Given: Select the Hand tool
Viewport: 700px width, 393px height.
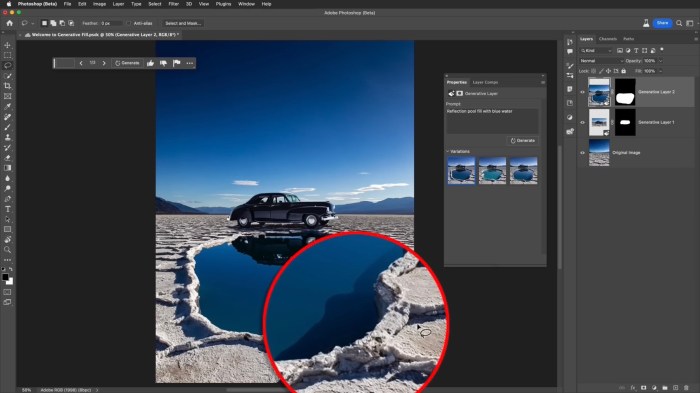Looking at the screenshot, I should point(8,240).
